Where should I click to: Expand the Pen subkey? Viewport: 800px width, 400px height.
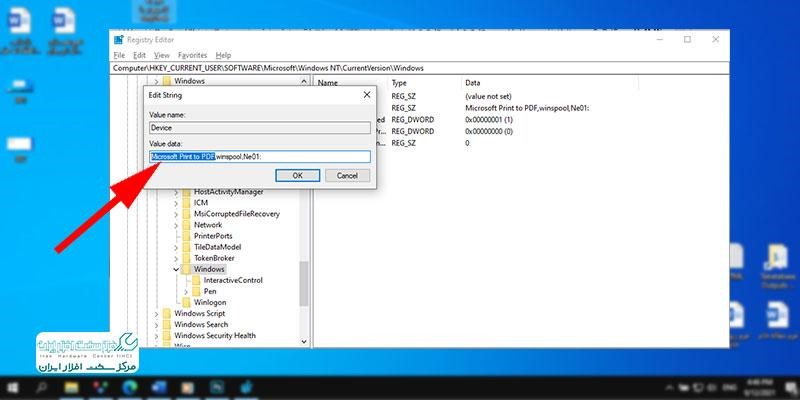[186, 292]
